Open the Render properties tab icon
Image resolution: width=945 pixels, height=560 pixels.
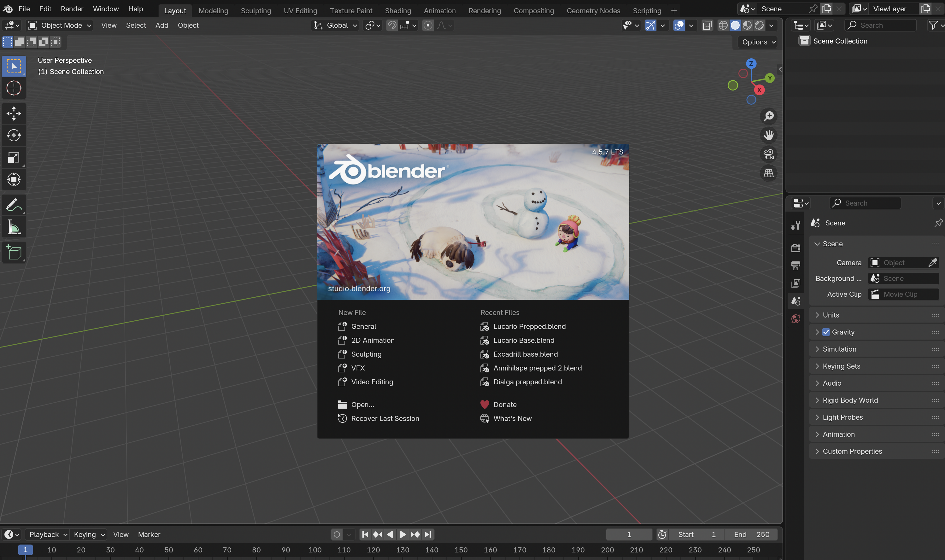(x=795, y=248)
